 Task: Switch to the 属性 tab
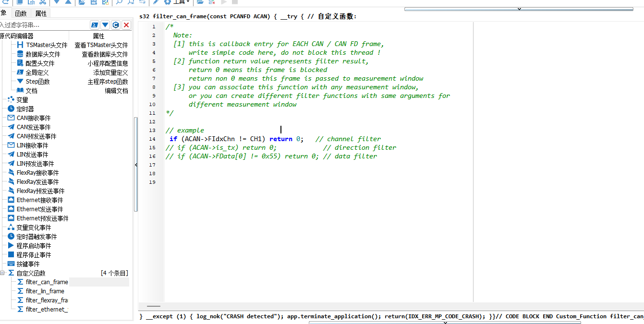[41, 13]
